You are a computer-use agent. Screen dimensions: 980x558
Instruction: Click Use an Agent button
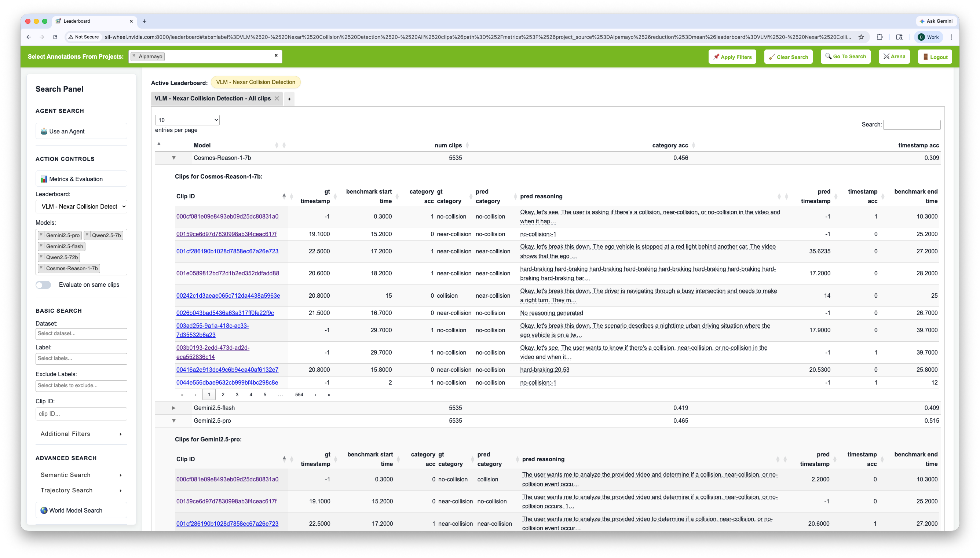tap(81, 131)
